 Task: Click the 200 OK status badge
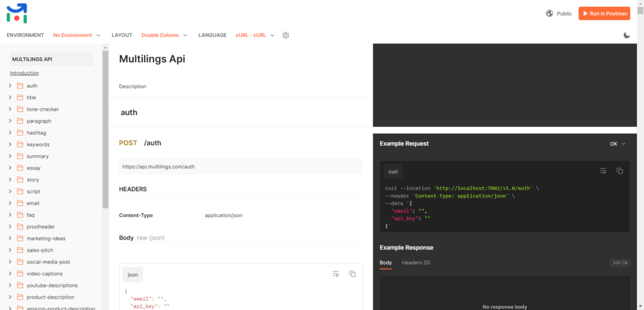620,263
